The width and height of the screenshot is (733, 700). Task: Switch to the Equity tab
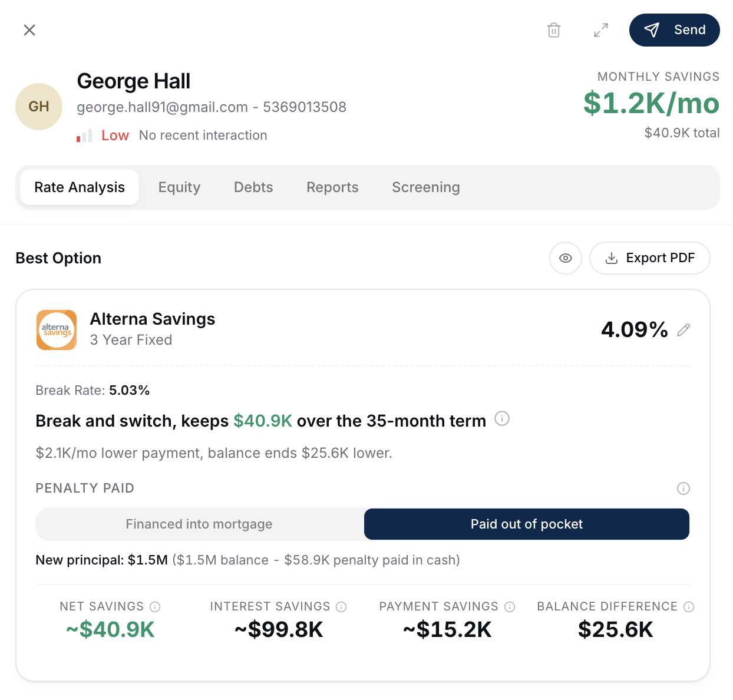[x=179, y=187]
